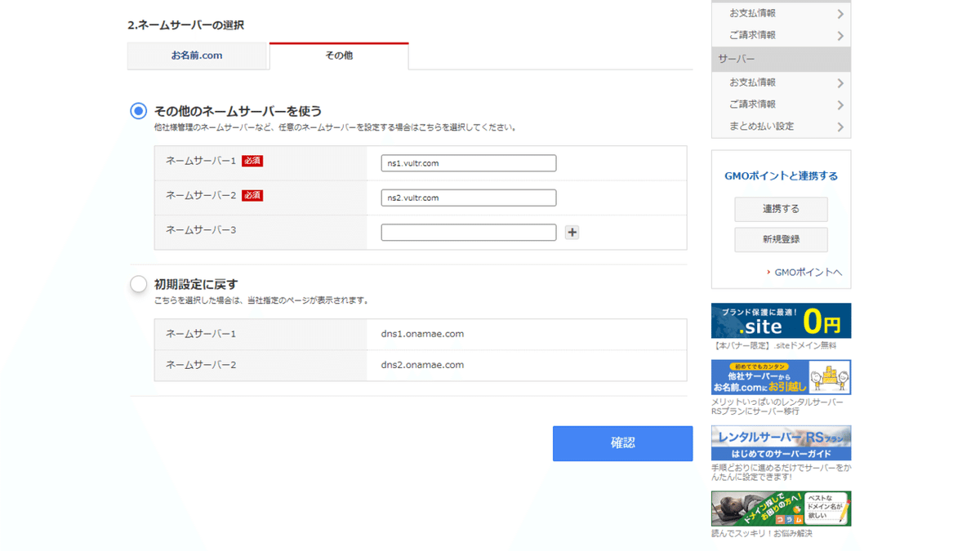Click the 読んでスッキリ！お悩み解決 caption

[762, 534]
